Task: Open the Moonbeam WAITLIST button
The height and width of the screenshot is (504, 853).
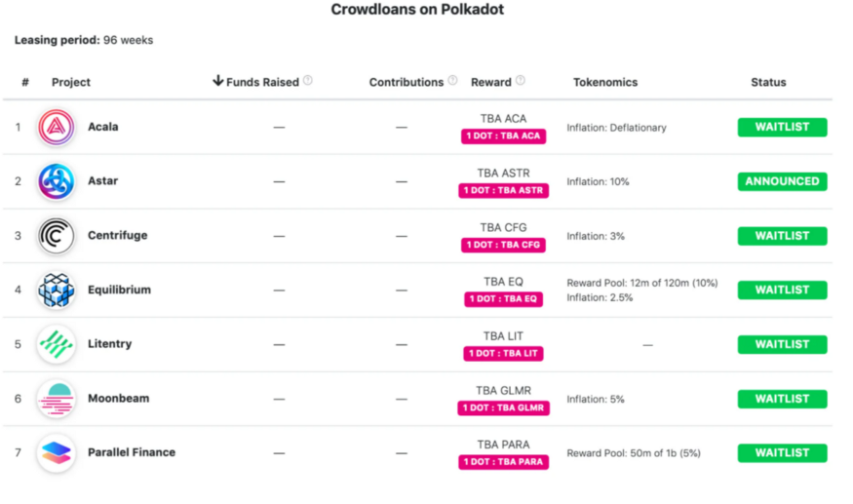Action: click(782, 399)
